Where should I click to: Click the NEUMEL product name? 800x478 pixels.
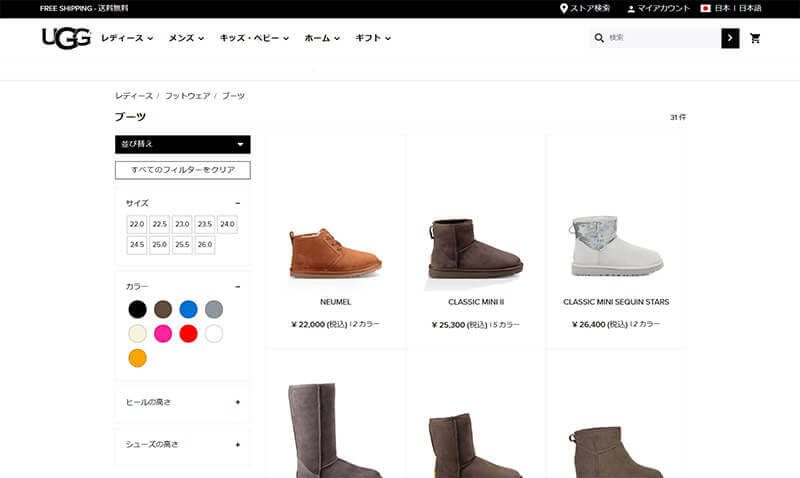tap(335, 302)
